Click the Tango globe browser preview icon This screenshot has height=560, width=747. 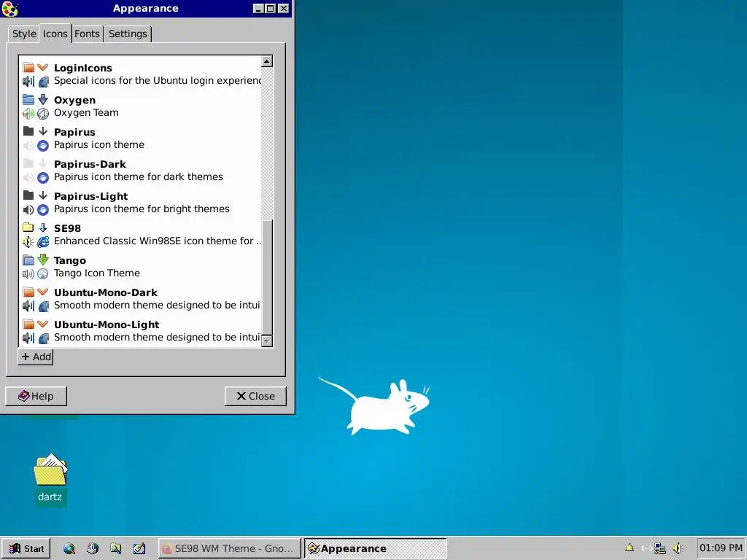coord(43,274)
